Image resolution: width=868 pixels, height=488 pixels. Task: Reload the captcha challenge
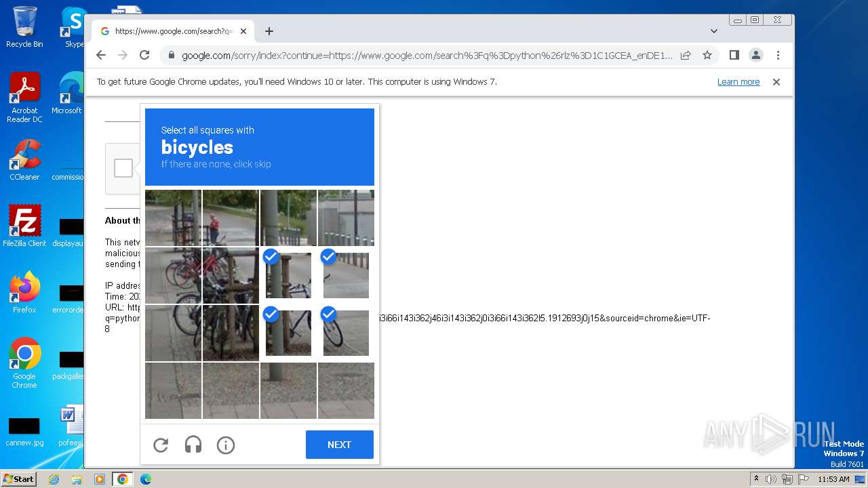[x=161, y=445]
